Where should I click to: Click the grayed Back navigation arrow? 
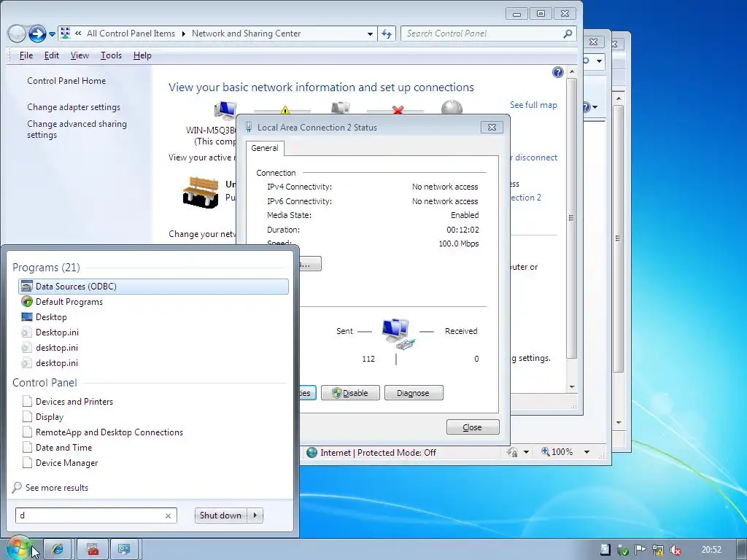17,34
